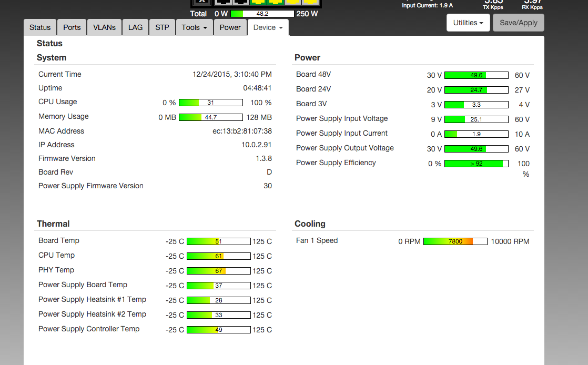Screen dimensions: 588x365
Task: Click the Save/Apply button
Action: (518, 23)
